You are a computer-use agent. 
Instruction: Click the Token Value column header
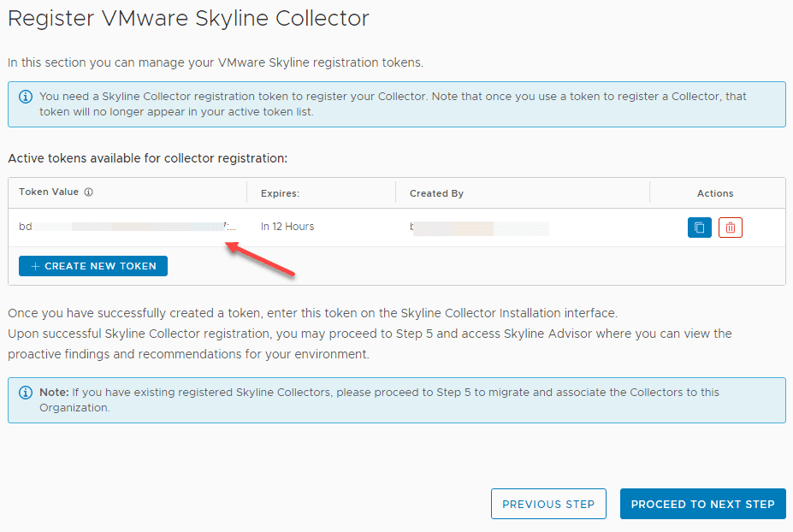(x=49, y=192)
